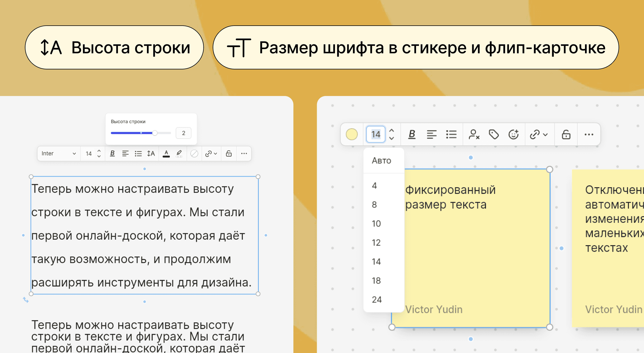Screen dimensions: 644x353
Task: Add emoji reaction on sticker toolbar
Action: click(513, 135)
